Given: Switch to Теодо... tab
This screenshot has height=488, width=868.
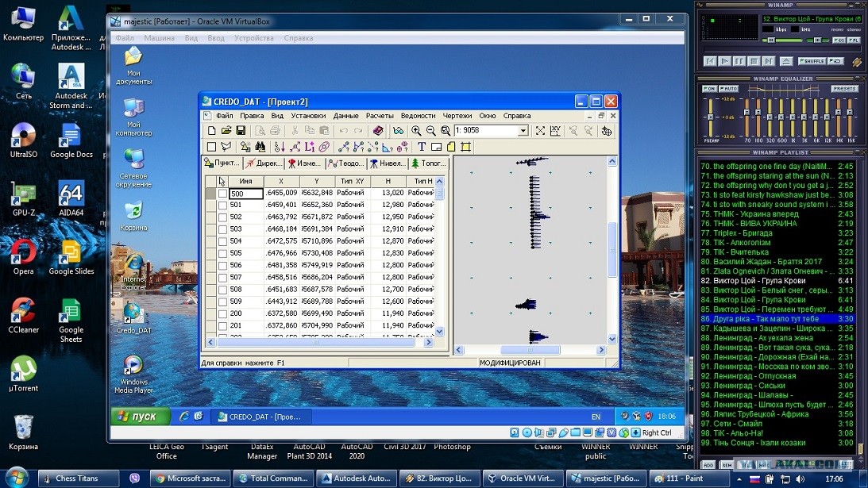Looking at the screenshot, I should point(346,163).
